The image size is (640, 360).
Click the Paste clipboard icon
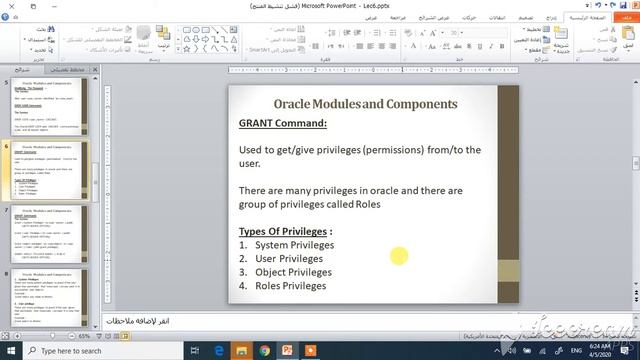tap(629, 33)
